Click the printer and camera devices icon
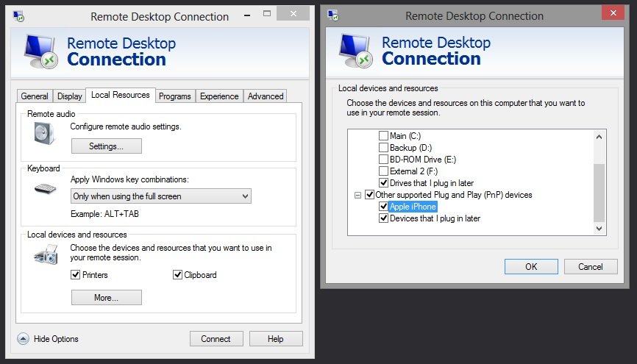 (45, 255)
